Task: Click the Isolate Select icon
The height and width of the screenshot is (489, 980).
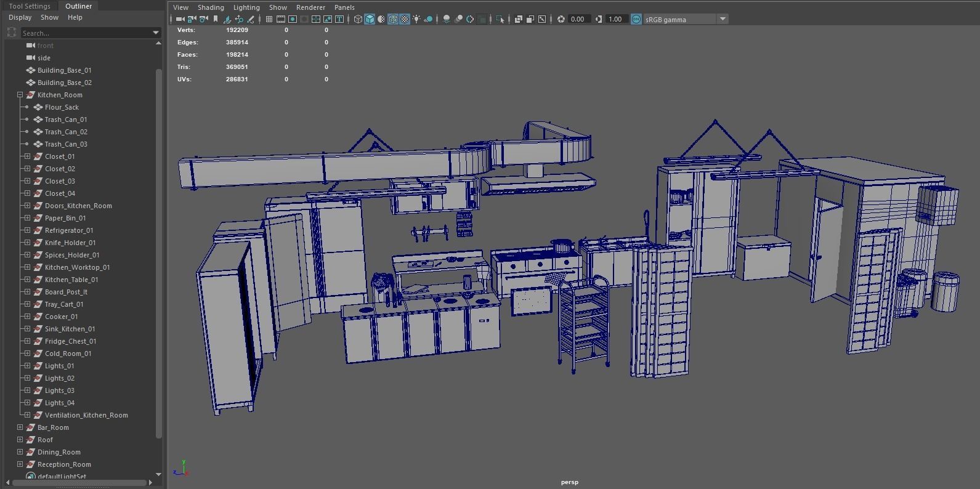Action: pos(500,19)
